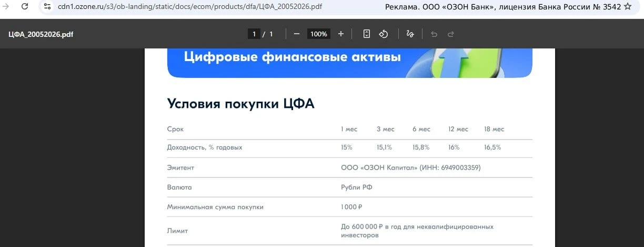The image size is (644, 247).
Task: Click the Реклама ООО «ОЗОН Банк» notice
Action: pyautogui.click(x=503, y=7)
